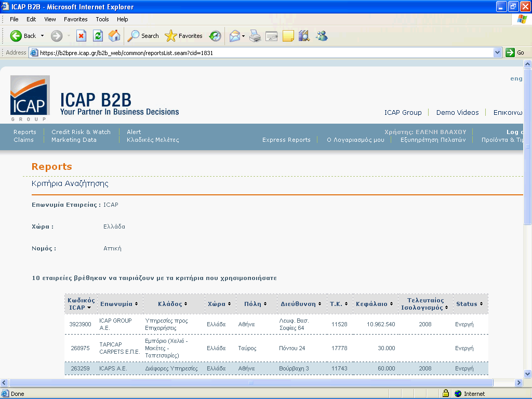This screenshot has width=532, height=399.
Task: Open the Express Reports link
Action: 286,140
